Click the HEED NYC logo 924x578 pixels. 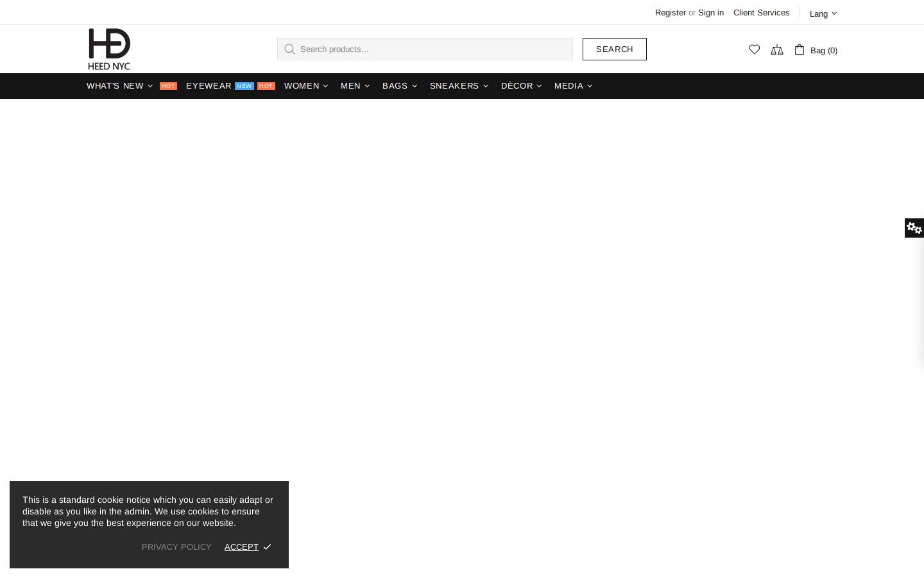click(x=109, y=49)
